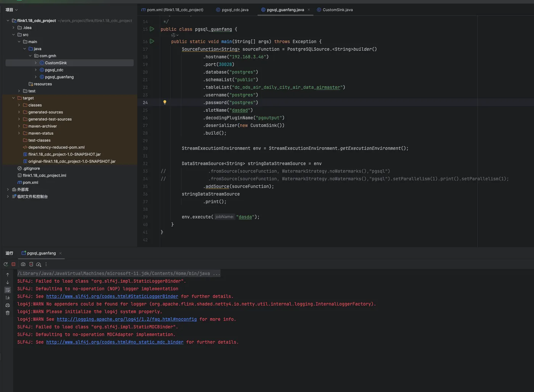Click the yellow lightbulb intention icon

click(x=165, y=102)
